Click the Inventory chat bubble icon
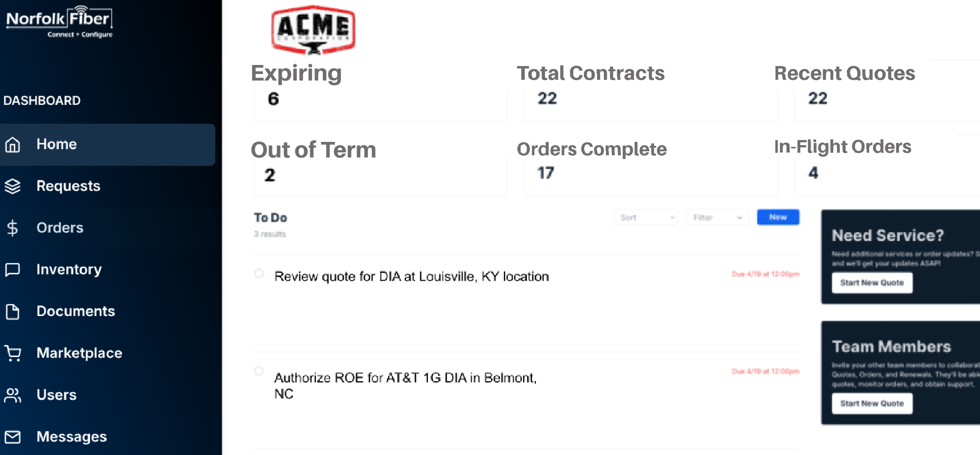 tap(13, 270)
